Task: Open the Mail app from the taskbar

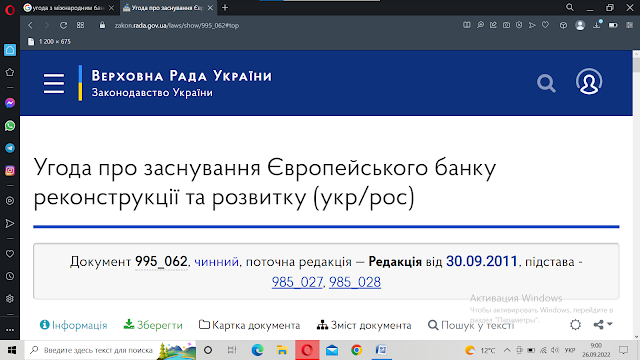Action: (332, 350)
